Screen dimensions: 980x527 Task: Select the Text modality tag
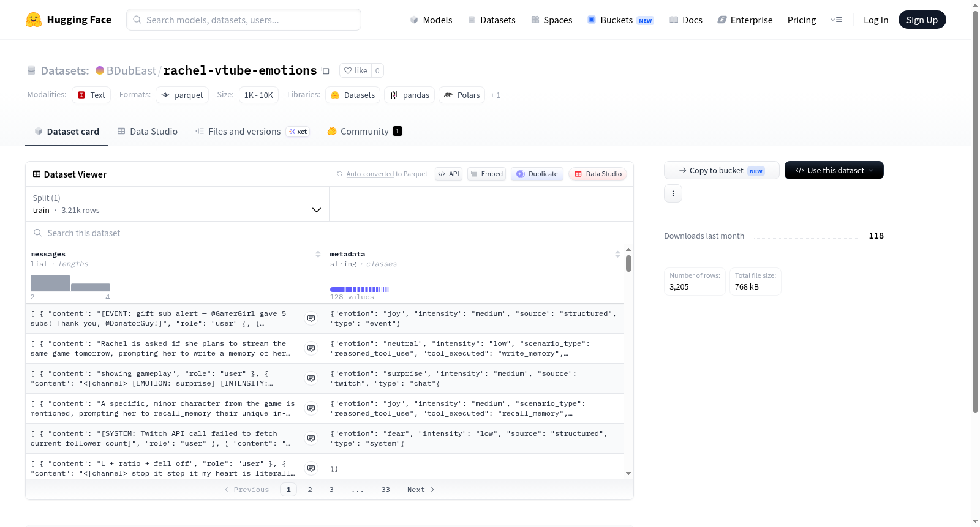[91, 95]
